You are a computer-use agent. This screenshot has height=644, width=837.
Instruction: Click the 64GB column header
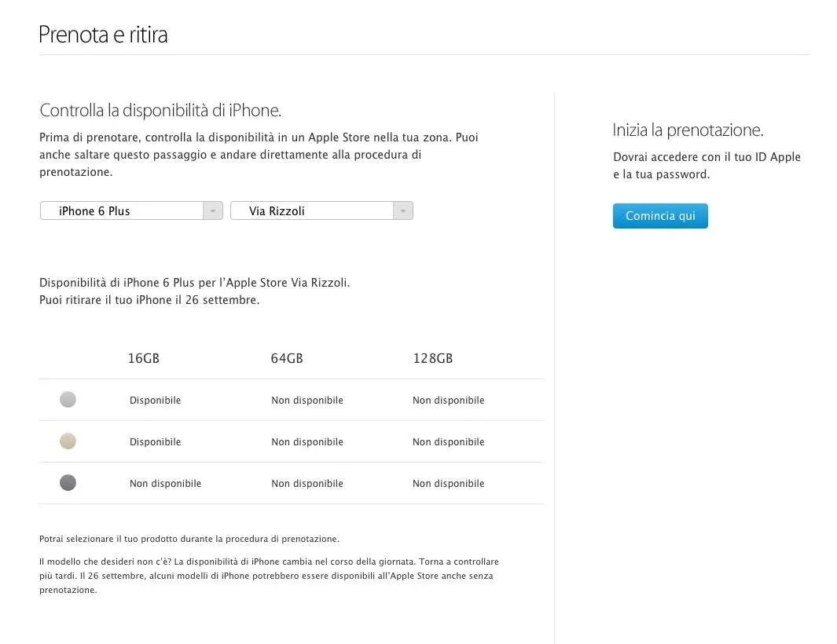tap(287, 358)
